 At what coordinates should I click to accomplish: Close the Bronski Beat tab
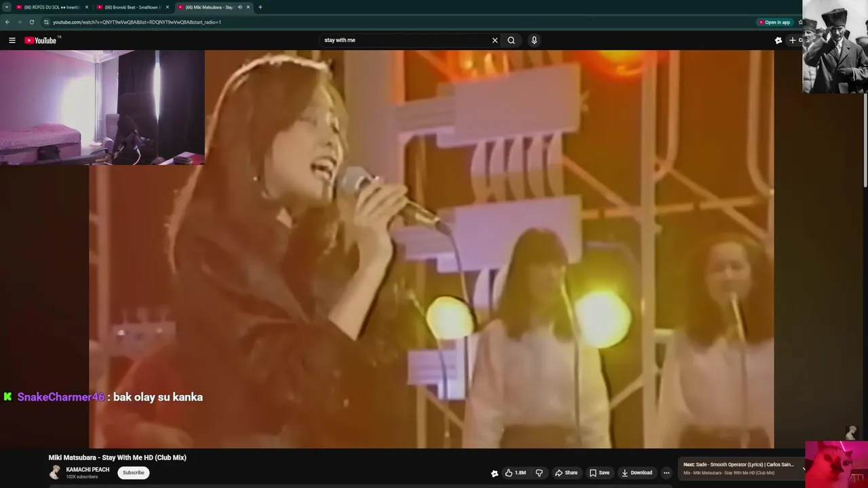click(167, 7)
